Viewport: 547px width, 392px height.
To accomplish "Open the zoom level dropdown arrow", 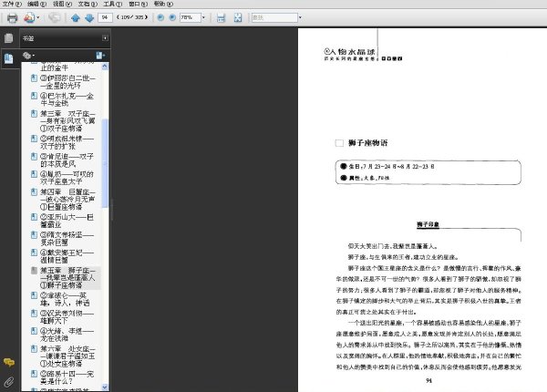I will pos(203,17).
